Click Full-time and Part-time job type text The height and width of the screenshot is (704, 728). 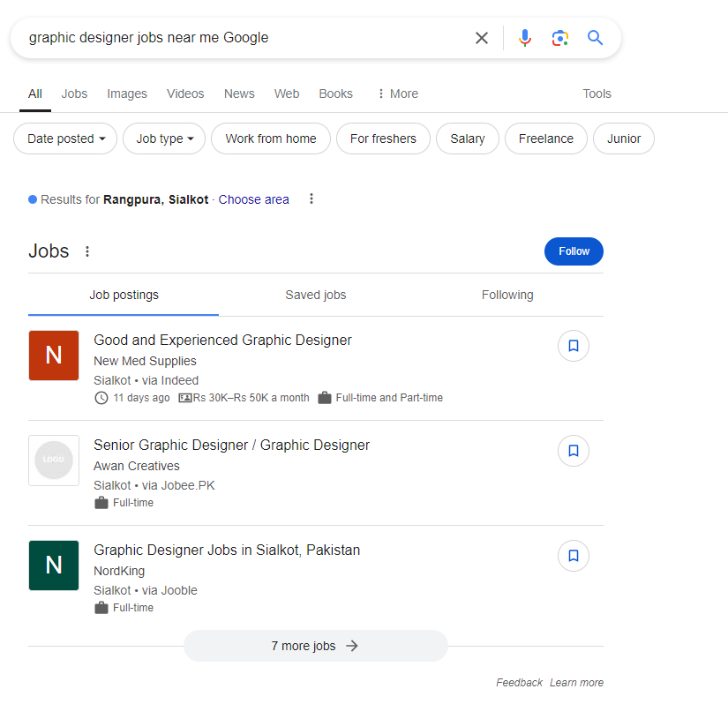click(x=389, y=398)
